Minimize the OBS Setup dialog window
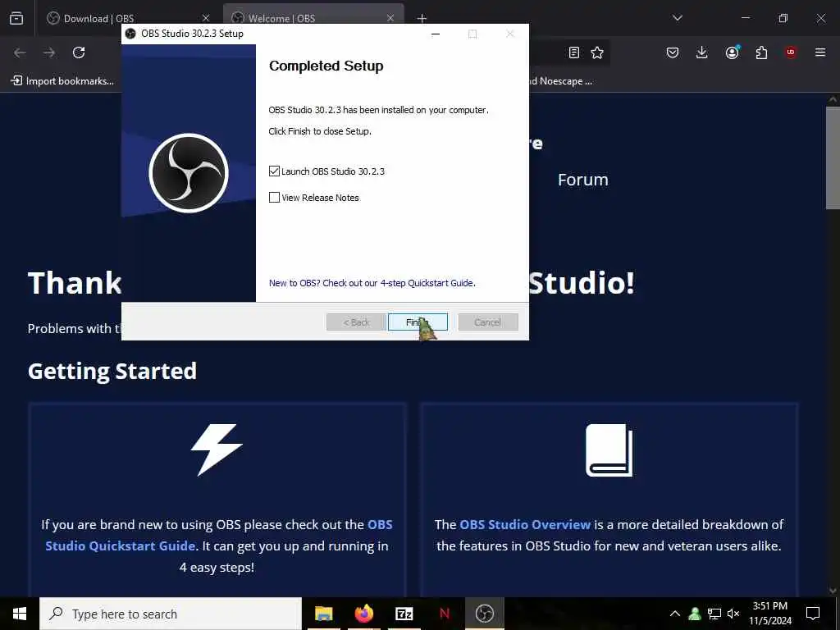 click(x=436, y=34)
